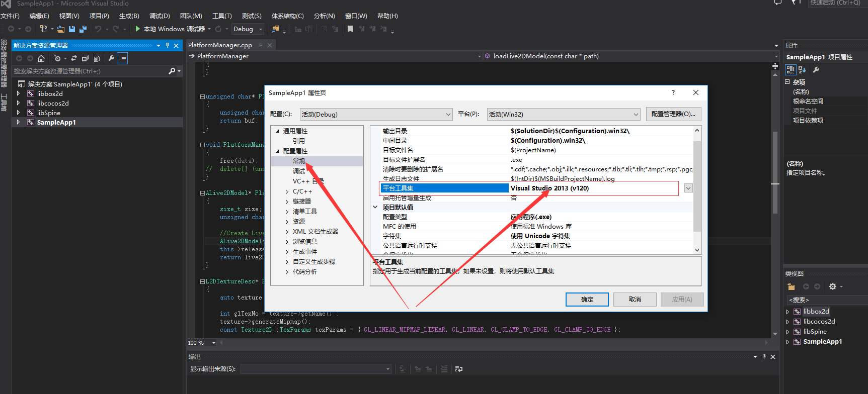
Task: Click search magnifier in Solution Explorer
Action: (x=172, y=71)
